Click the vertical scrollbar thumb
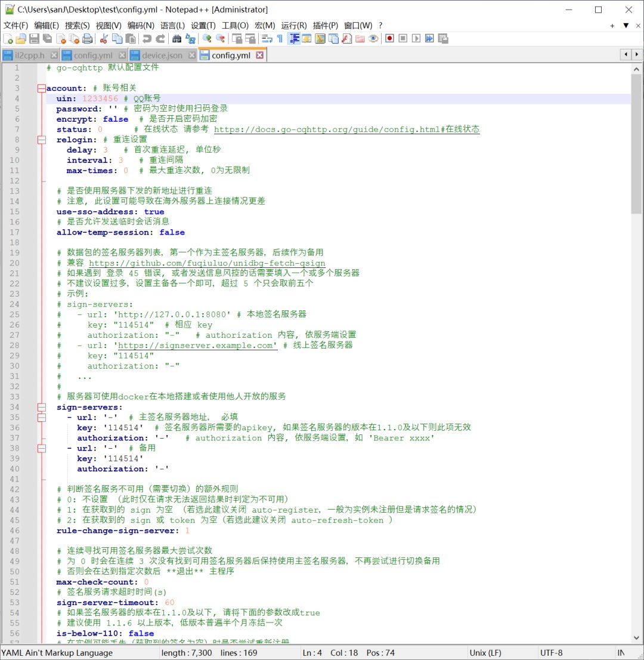The image size is (644, 660). tap(636, 143)
